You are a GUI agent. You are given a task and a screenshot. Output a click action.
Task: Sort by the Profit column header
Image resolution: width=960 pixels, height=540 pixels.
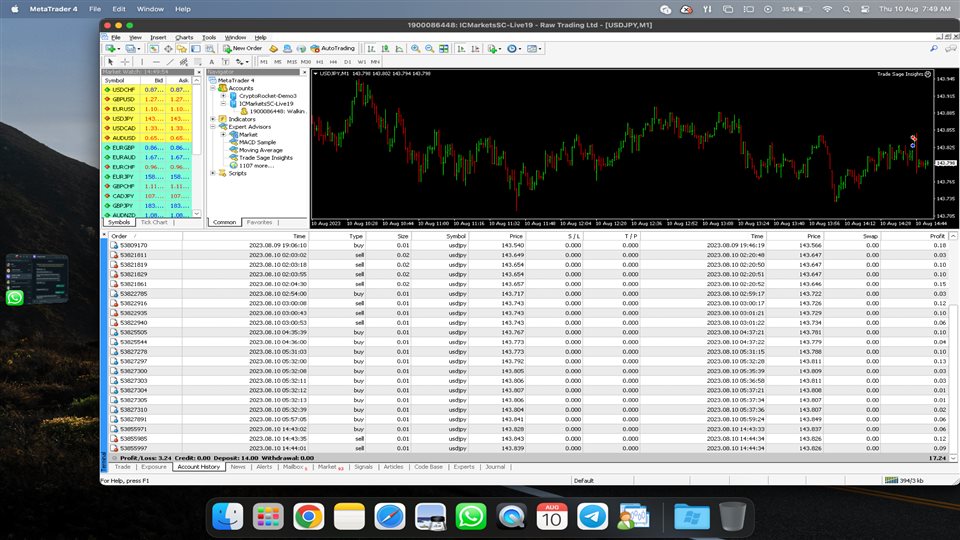click(937, 236)
